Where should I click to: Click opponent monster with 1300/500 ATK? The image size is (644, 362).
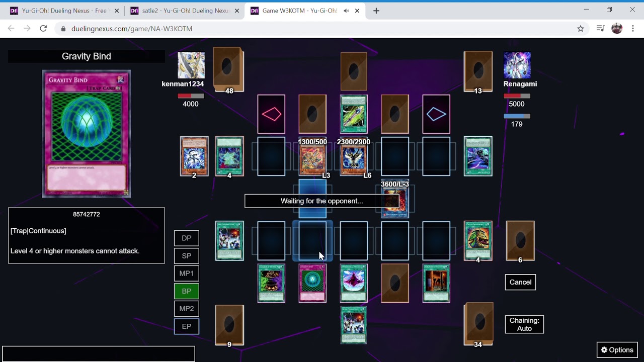tap(312, 157)
